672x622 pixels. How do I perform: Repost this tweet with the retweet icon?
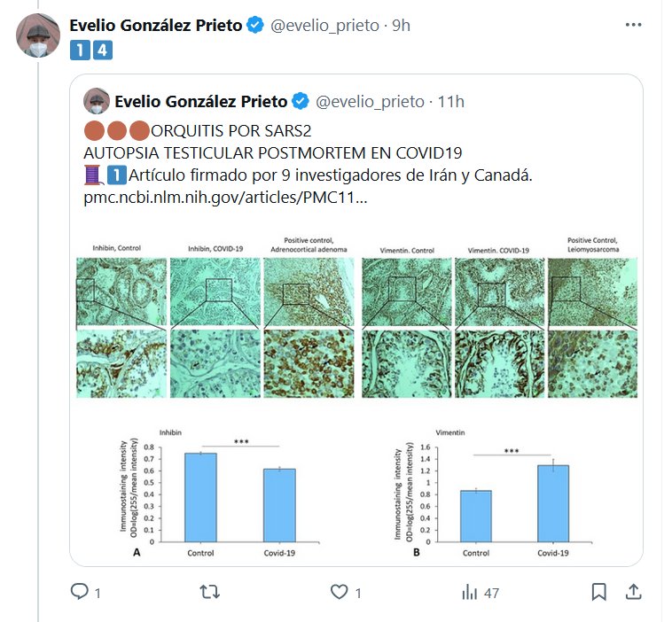click(x=210, y=592)
